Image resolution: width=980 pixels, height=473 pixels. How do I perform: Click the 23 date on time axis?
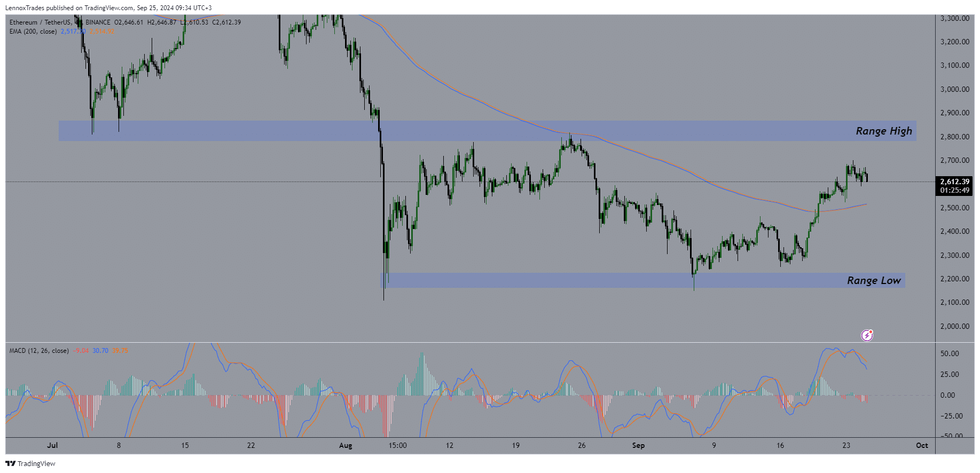(846, 445)
